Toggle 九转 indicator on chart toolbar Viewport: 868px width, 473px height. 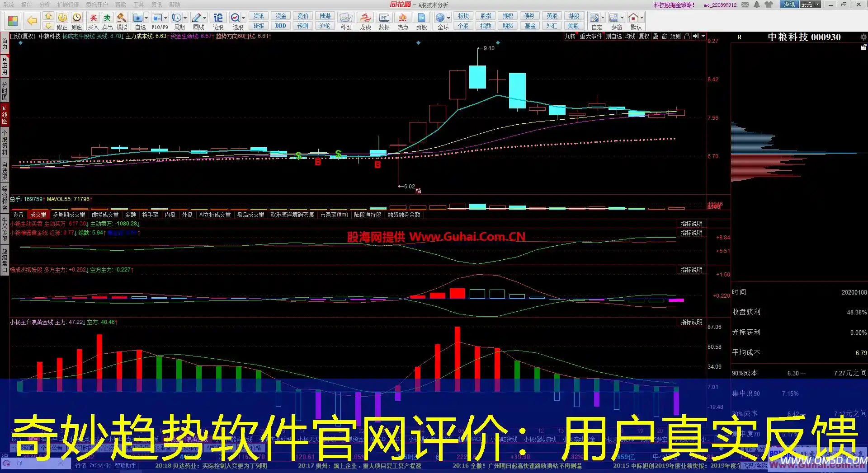point(570,36)
